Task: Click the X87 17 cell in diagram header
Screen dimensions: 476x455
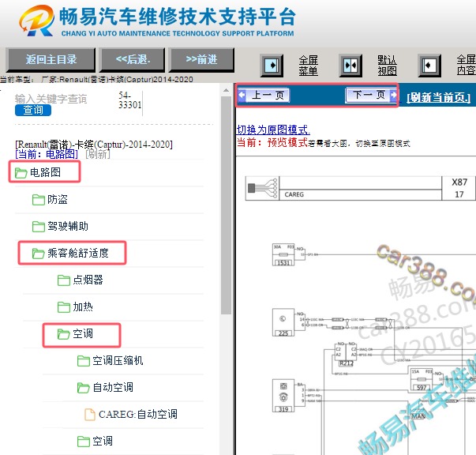Action: 459,188
